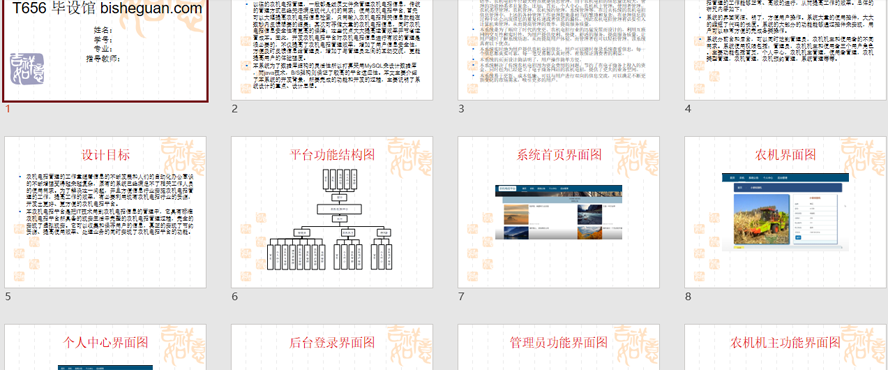Select slide 3 thumbnail
This screenshot has width=888, height=370.
(558, 50)
